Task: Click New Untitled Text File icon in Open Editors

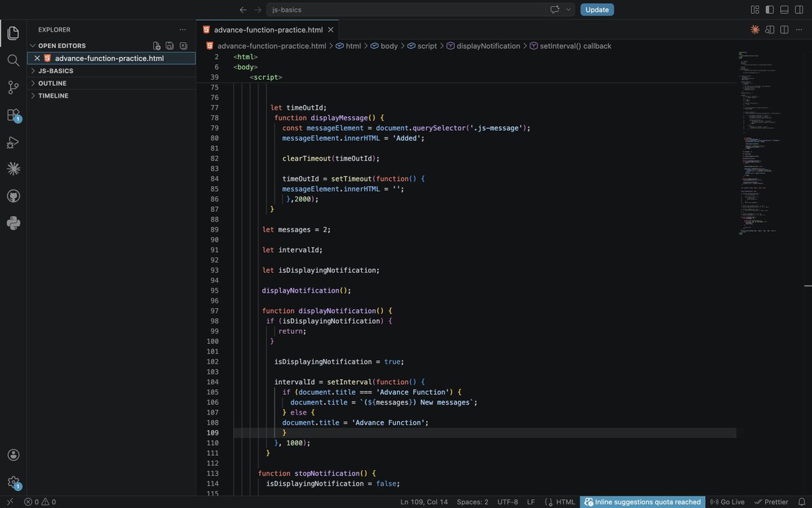Action: [x=157, y=45]
